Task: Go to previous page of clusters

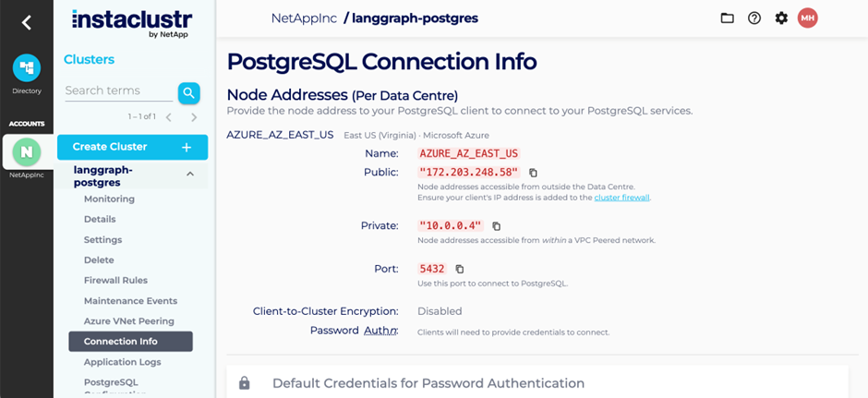Action: coord(169,117)
